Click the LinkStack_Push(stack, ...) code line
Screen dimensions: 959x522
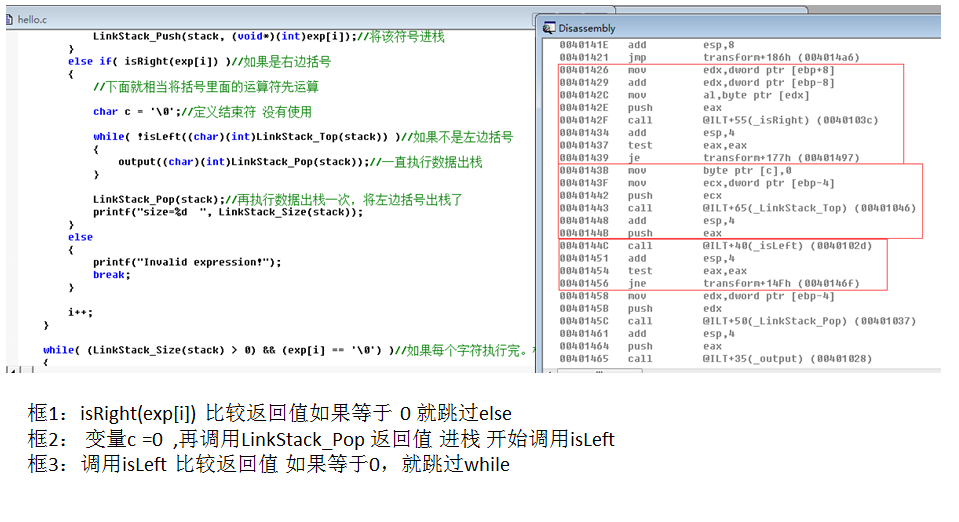tap(268, 36)
